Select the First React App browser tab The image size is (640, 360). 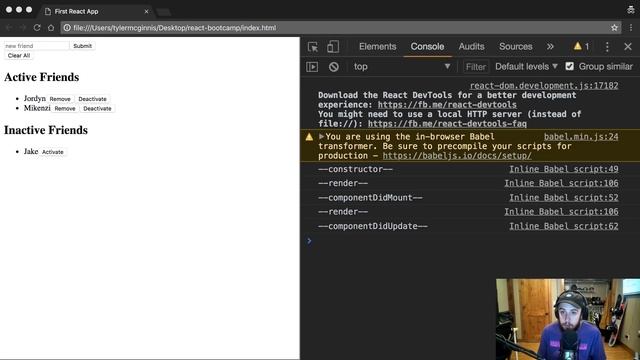pos(96,11)
